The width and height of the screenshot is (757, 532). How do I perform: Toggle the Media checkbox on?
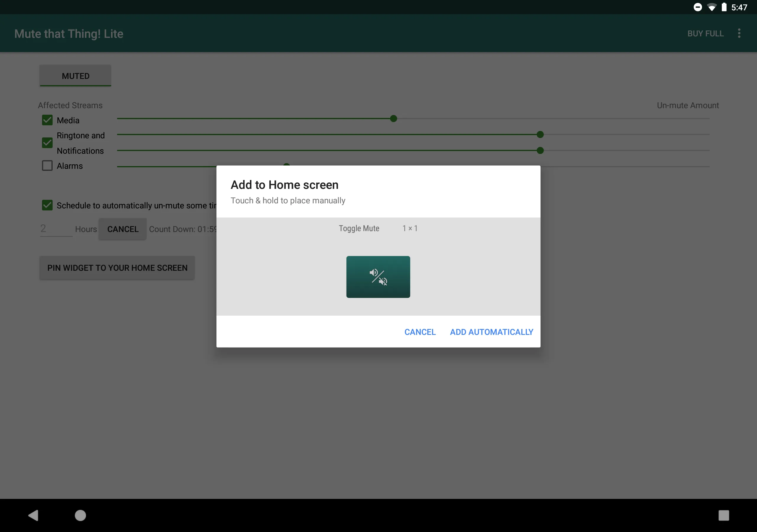[x=47, y=120]
